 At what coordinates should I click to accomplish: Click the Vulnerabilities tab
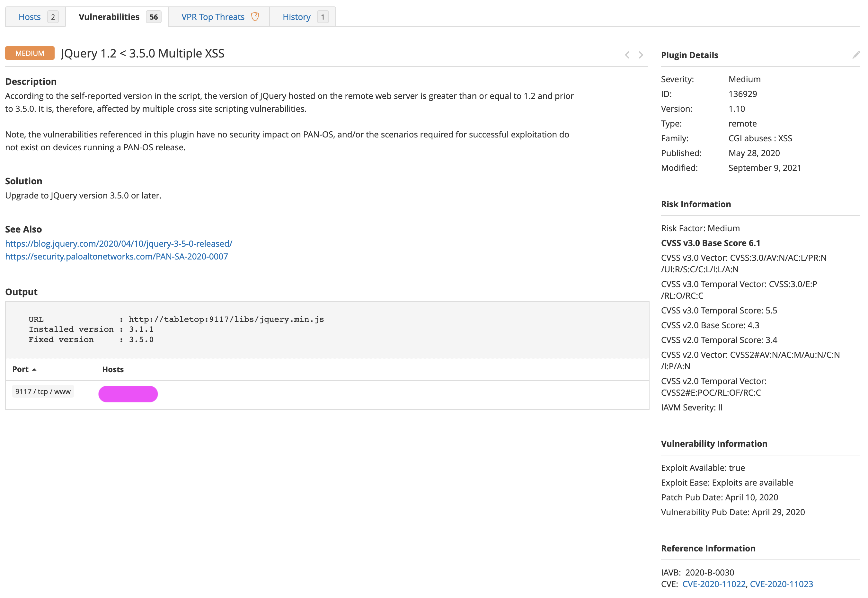(x=109, y=16)
